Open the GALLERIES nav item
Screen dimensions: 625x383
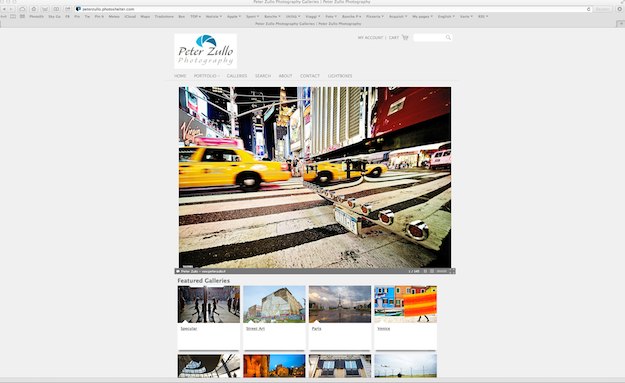237,76
